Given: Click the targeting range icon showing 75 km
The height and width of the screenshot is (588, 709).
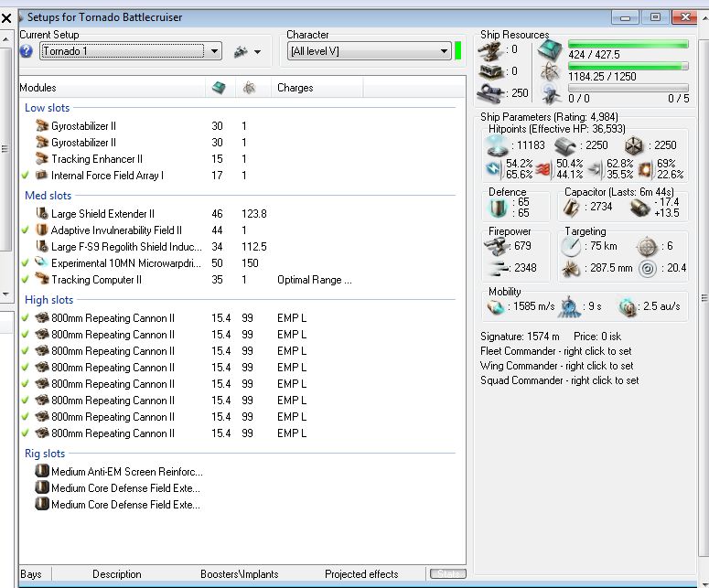Looking at the screenshot, I should click(x=571, y=247).
